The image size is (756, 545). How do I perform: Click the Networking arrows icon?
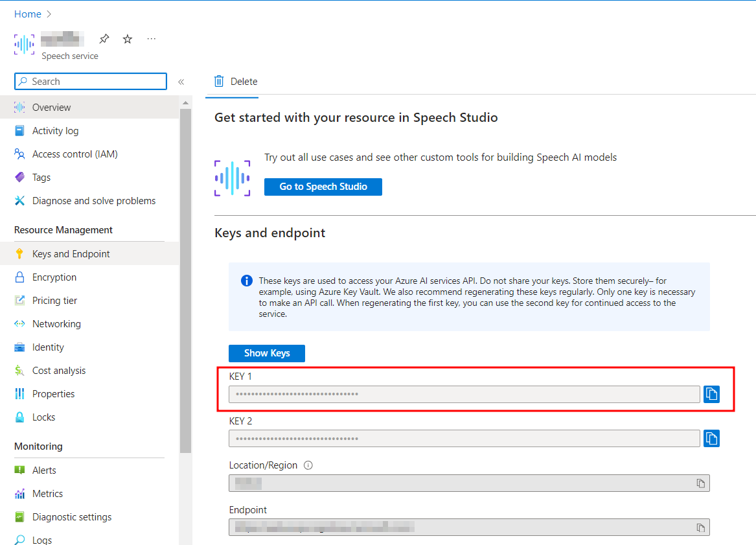[x=20, y=323]
